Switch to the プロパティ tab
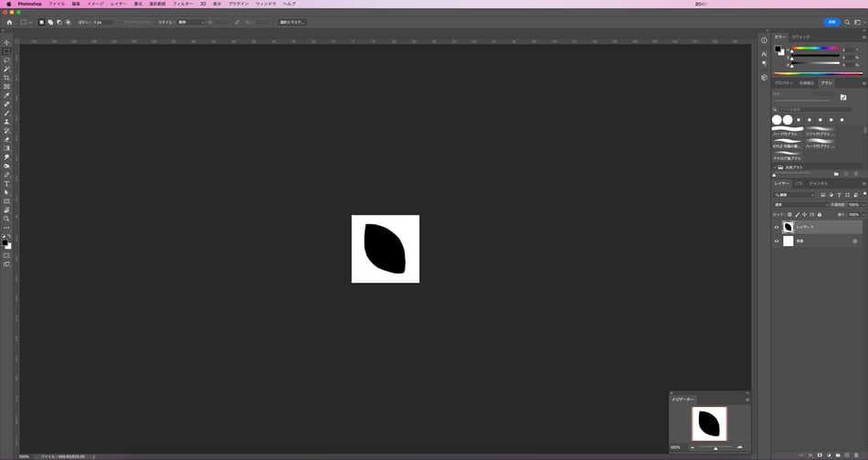This screenshot has height=460, width=868. coord(783,83)
